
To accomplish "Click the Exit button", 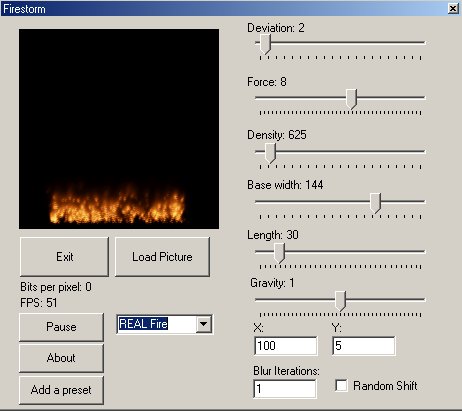I will click(64, 257).
